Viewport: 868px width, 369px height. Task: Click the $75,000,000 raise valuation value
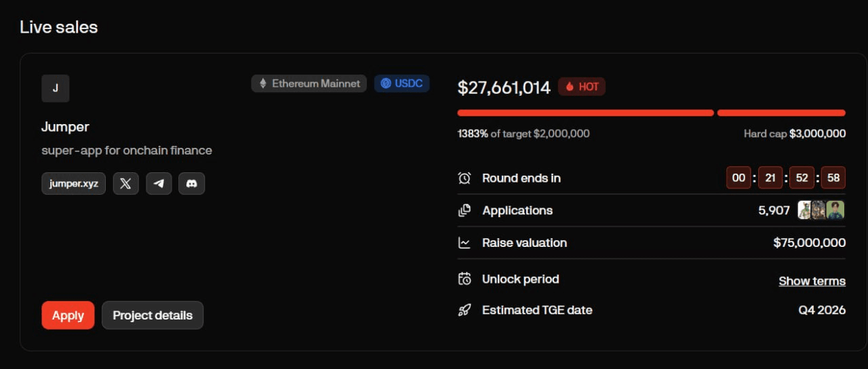(x=809, y=243)
